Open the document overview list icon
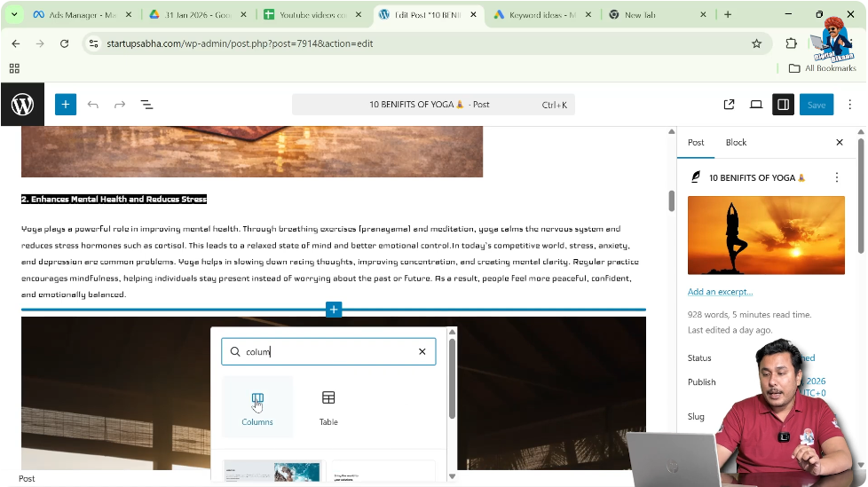This screenshot has width=868, height=487. (146, 105)
